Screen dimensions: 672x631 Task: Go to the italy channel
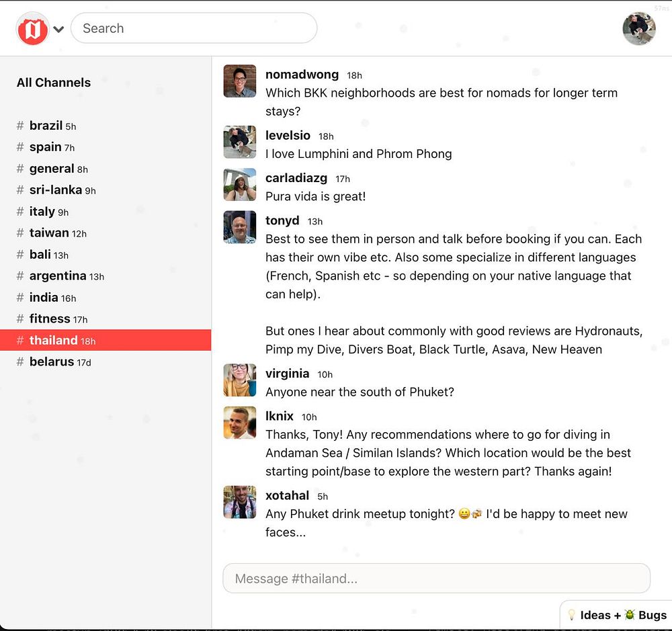[106, 211]
